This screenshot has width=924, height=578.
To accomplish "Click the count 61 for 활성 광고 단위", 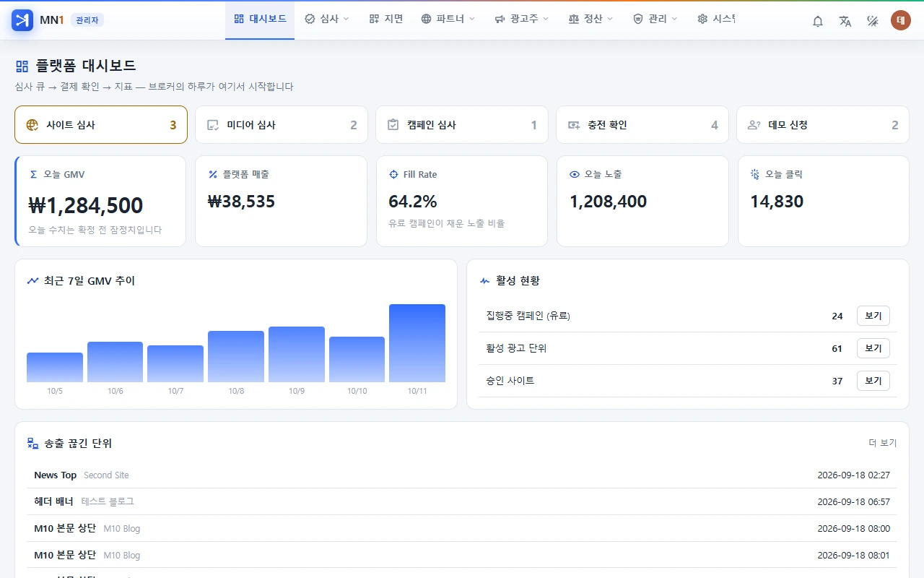I will pos(837,348).
